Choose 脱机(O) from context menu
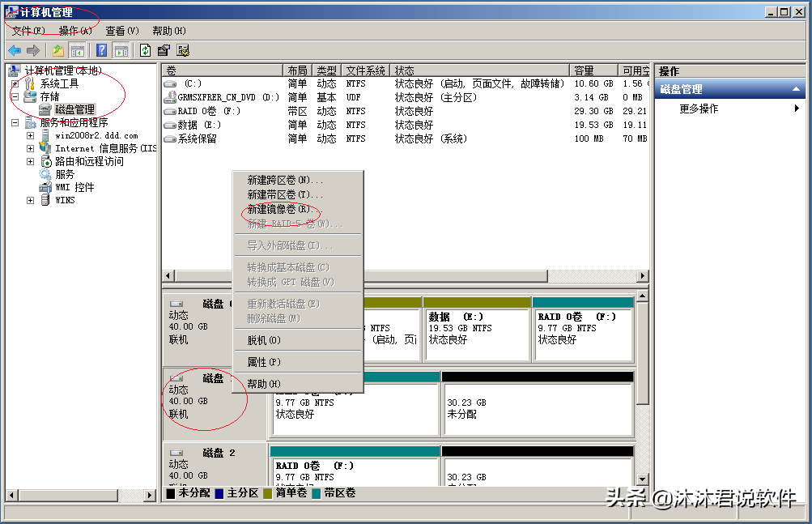Screen dimensions: 812x524 pyautogui.click(x=298, y=340)
